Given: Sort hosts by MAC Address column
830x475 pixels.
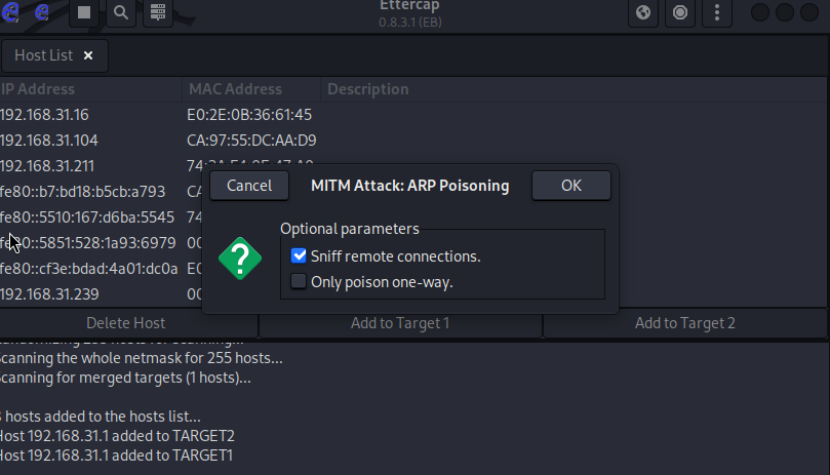Looking at the screenshot, I should (x=235, y=89).
